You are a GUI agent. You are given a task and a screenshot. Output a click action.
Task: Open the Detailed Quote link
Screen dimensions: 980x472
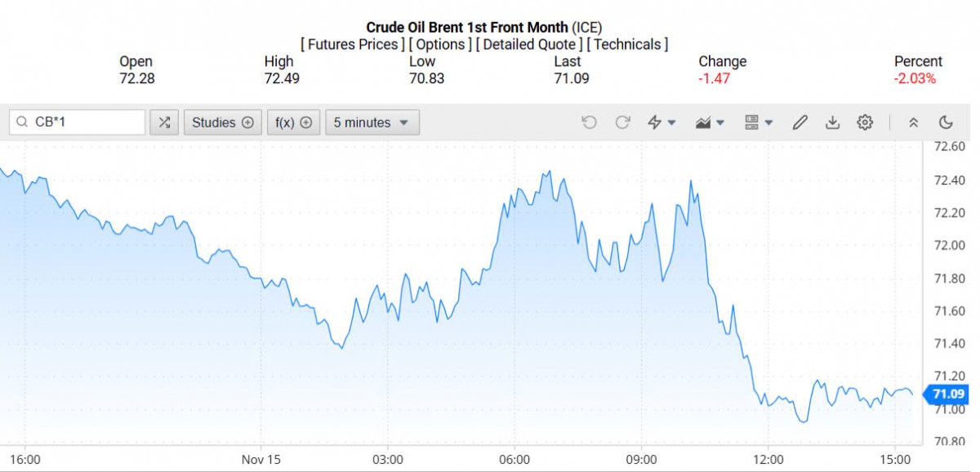[x=530, y=44]
